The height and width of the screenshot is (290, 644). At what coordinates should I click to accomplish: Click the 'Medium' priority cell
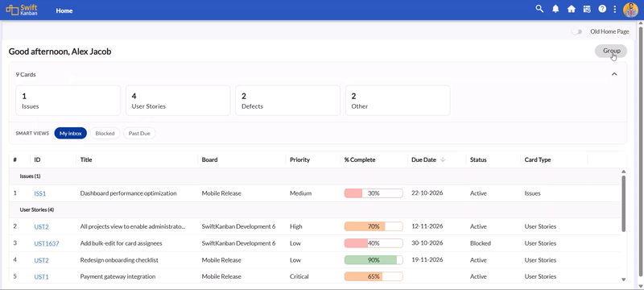tap(300, 193)
